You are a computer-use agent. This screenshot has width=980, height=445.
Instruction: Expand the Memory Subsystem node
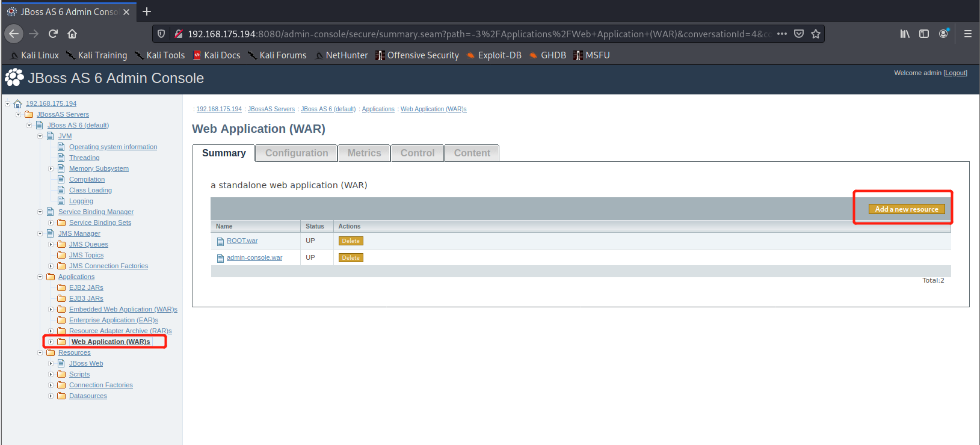[x=51, y=168]
